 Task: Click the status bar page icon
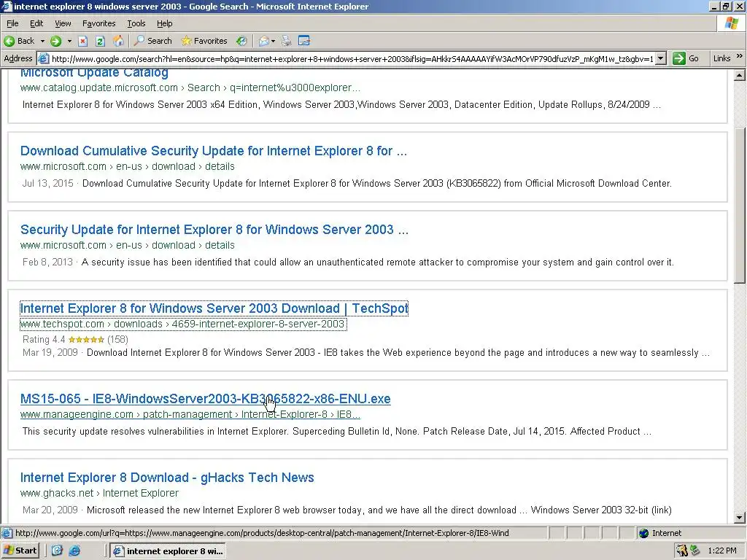[x=7, y=533]
